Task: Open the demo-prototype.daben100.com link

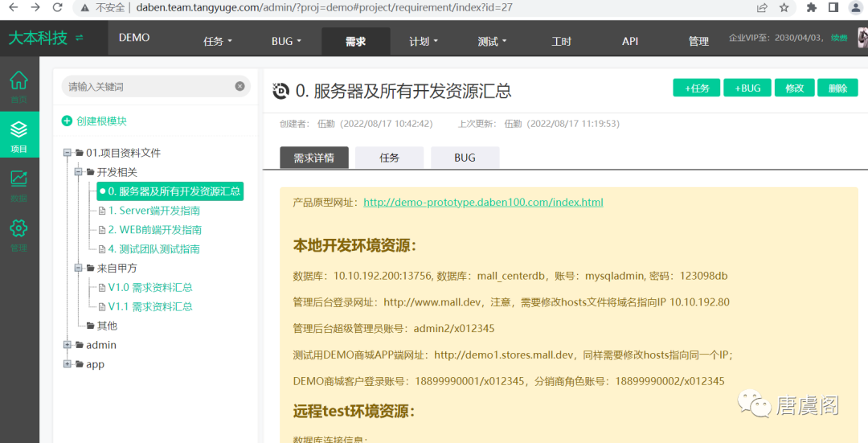Action: coord(483,203)
